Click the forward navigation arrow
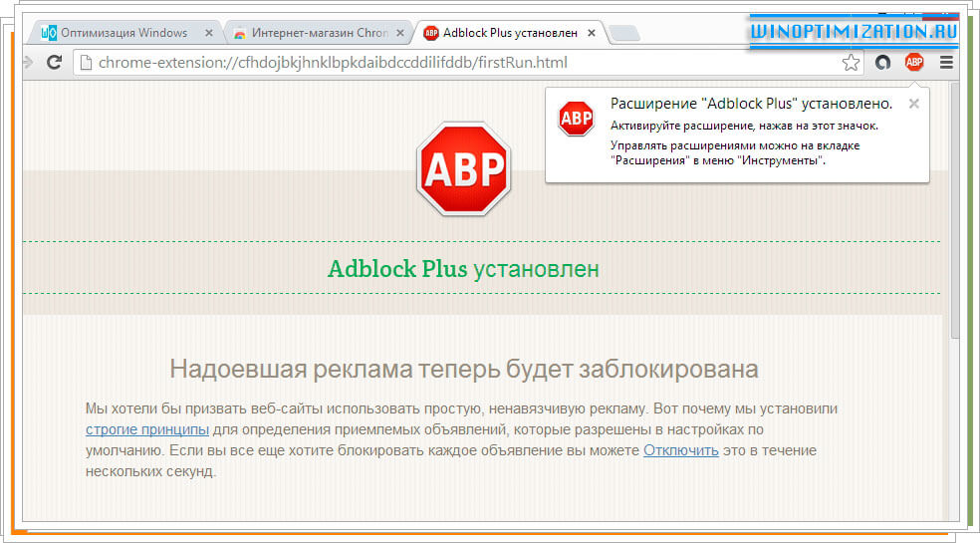The width and height of the screenshot is (980, 543). point(27,63)
